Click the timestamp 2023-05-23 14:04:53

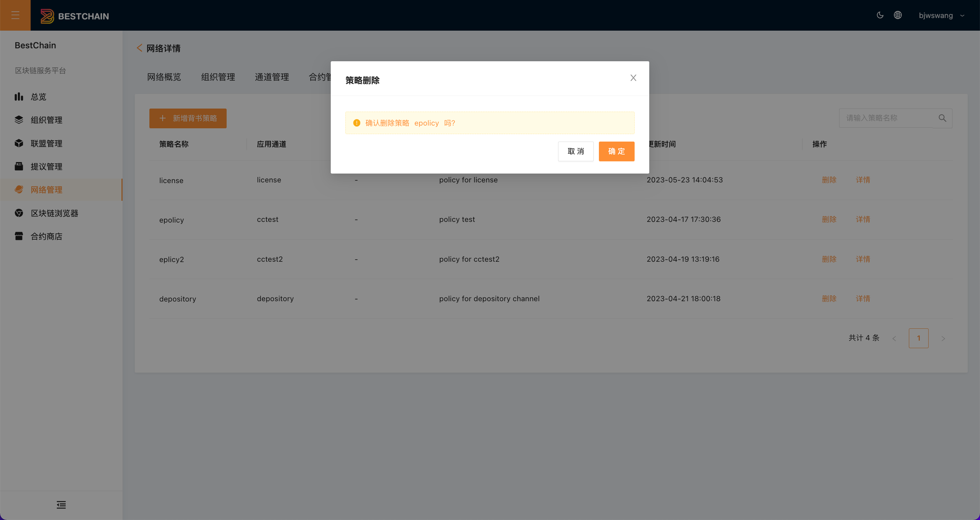[685, 180]
